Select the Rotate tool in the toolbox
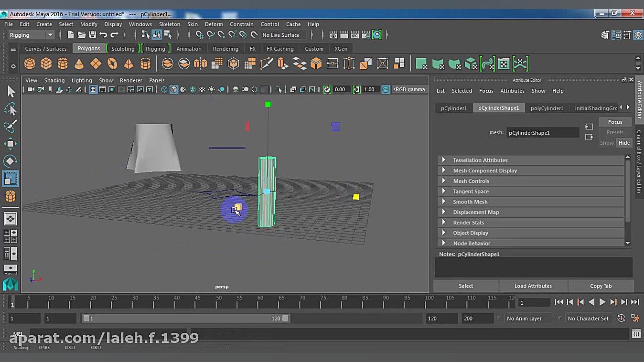The image size is (644, 362). coord(11,161)
